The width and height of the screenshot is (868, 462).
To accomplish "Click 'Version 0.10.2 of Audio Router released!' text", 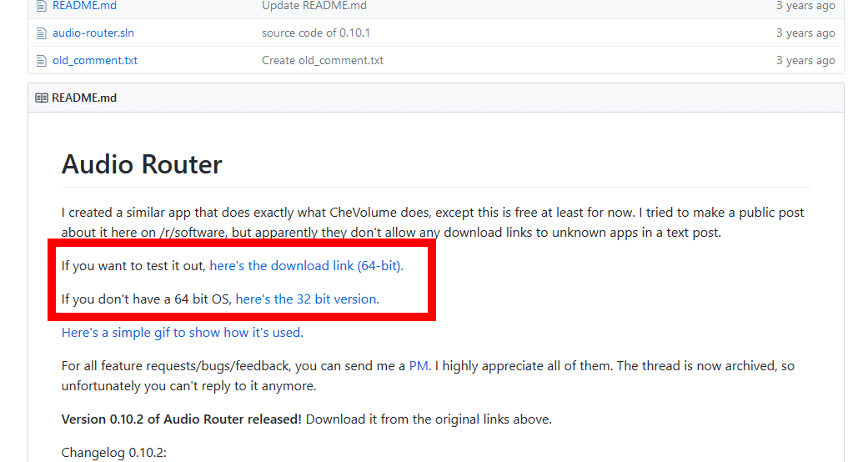I will [182, 419].
